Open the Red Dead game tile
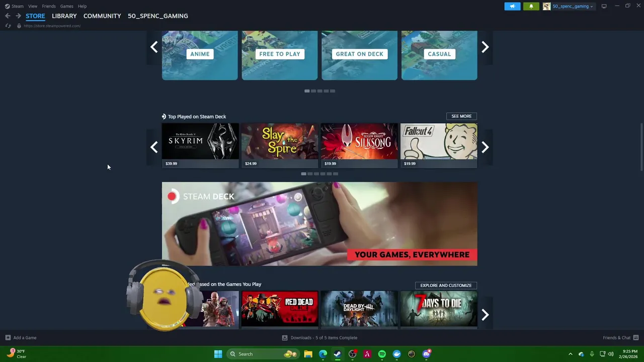644x362 pixels. pos(280,309)
